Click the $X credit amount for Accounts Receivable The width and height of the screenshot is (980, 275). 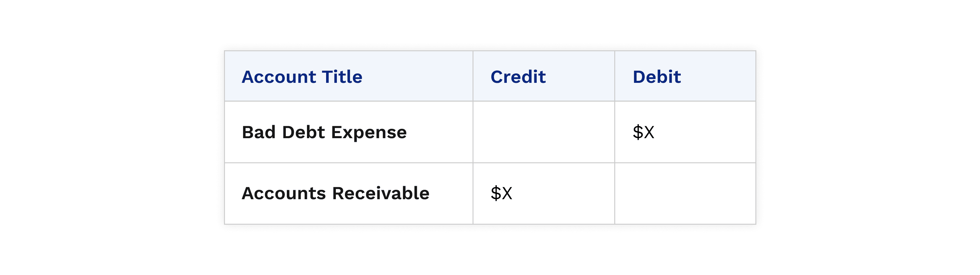501,193
